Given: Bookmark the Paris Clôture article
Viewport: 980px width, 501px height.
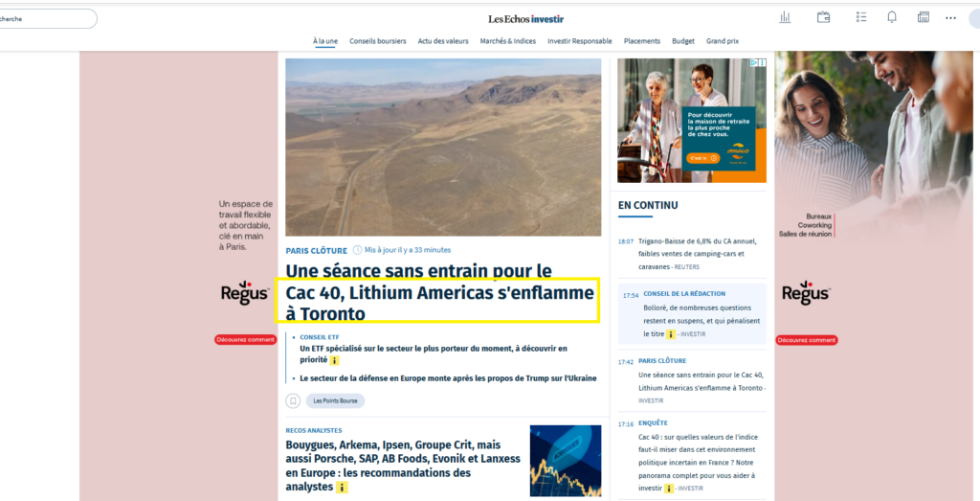Looking at the screenshot, I should 293,401.
